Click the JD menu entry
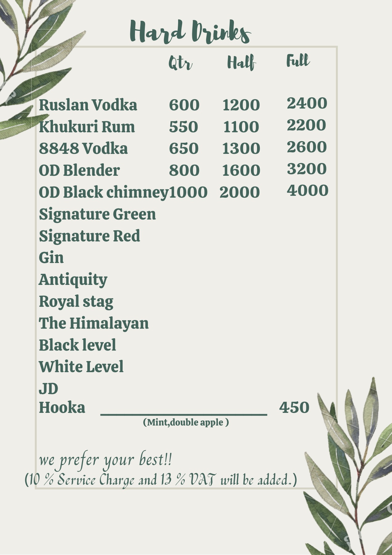This screenshot has width=392, height=555. [x=48, y=388]
